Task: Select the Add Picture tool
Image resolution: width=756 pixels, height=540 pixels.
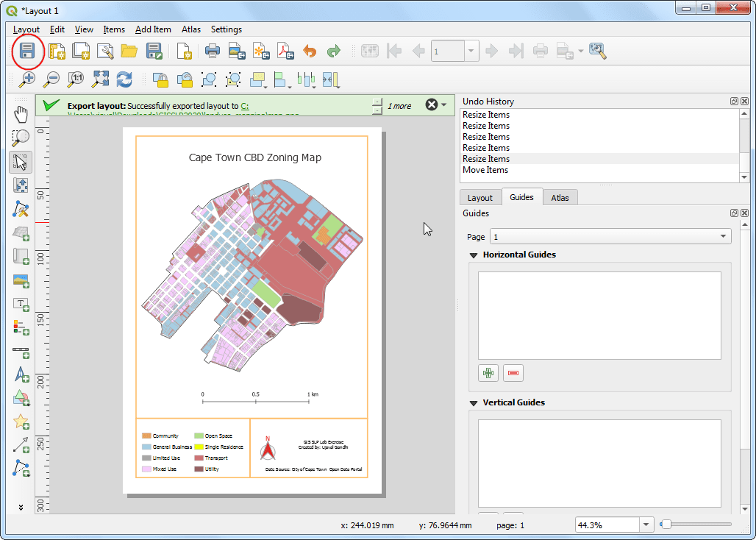Action: 21,280
